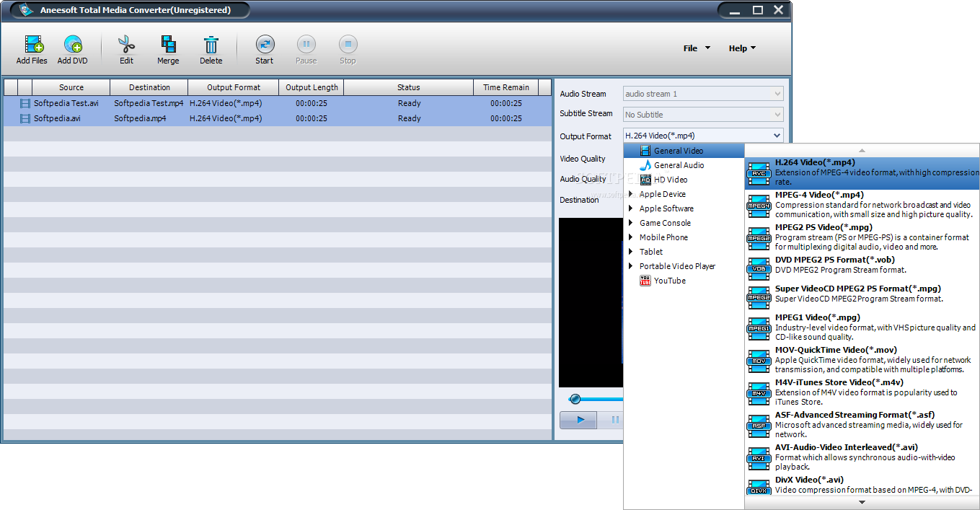Click the Pause toolbar icon
980x510 pixels.
306,45
